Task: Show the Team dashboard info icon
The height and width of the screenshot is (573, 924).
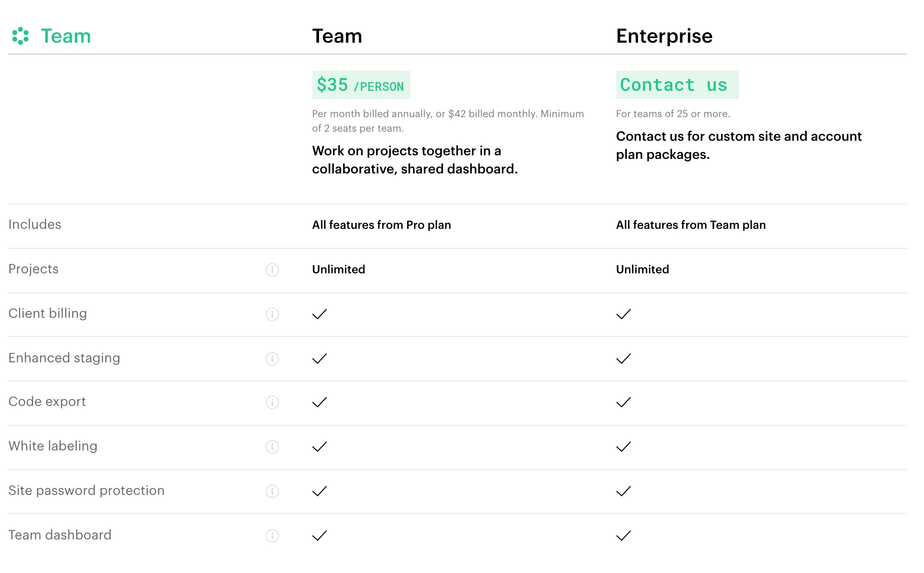Action: [272, 536]
